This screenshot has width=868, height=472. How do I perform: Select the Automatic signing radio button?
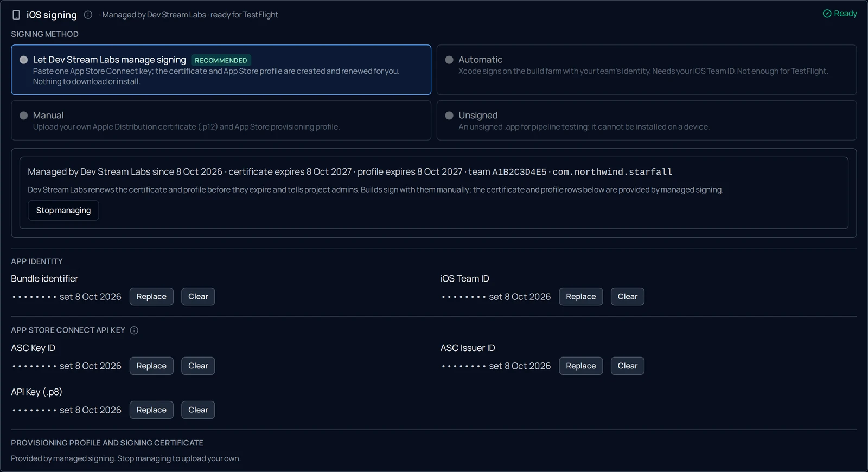[449, 60]
